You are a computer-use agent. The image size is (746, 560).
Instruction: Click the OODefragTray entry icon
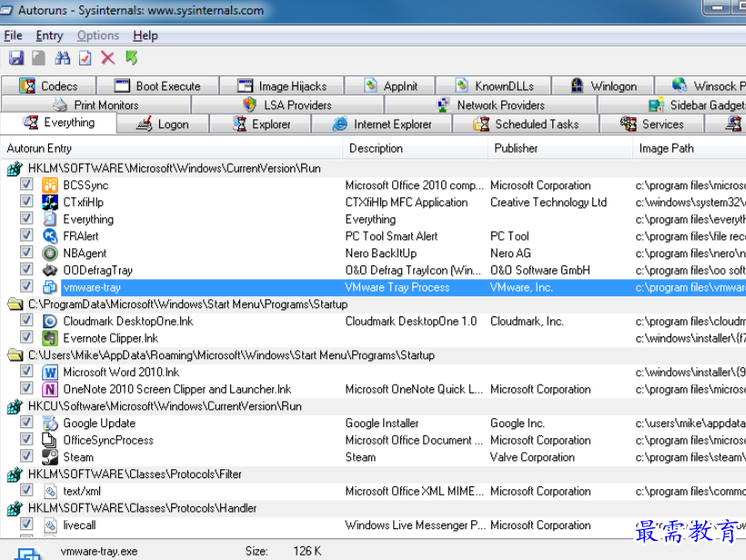tap(49, 271)
